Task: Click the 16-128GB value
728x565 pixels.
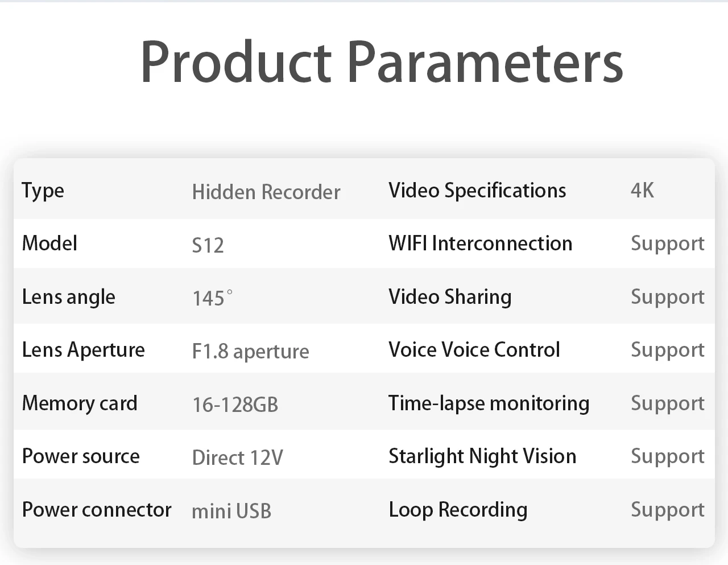Action: click(235, 405)
